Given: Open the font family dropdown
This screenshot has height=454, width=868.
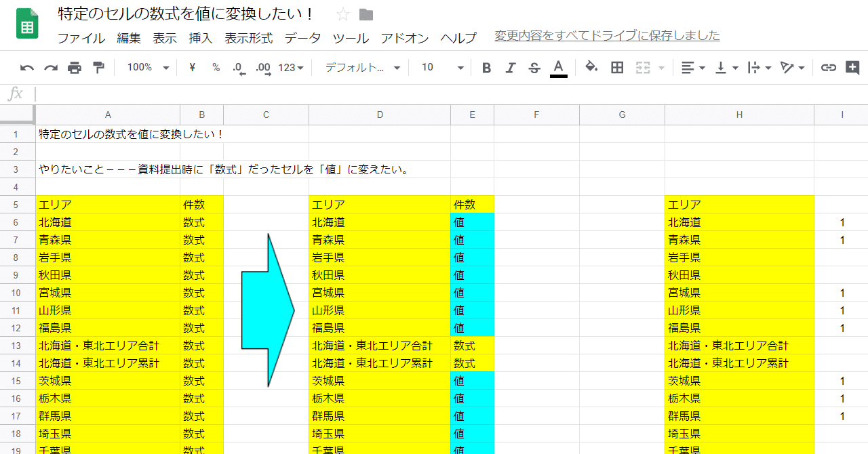Looking at the screenshot, I should click(362, 67).
